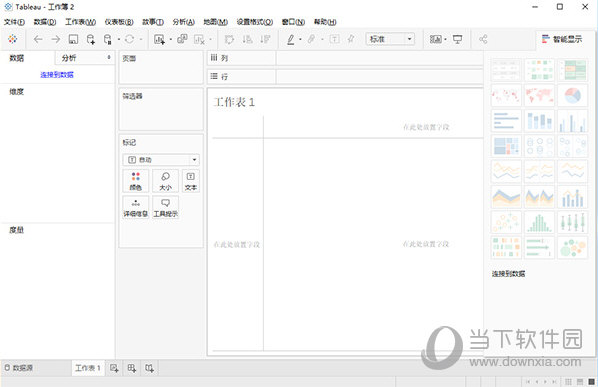Open the fit mode dropdown labeled 标准
Viewport: 598px width, 387px height.
point(390,39)
